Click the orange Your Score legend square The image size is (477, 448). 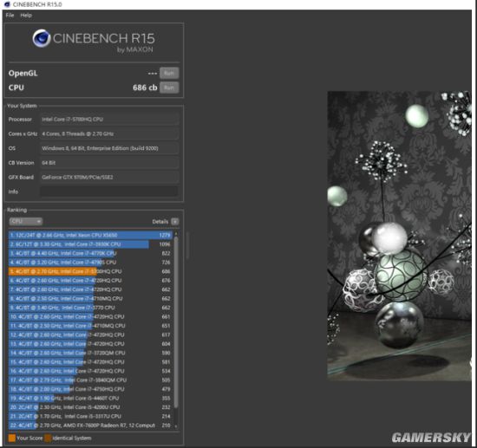pos(12,438)
